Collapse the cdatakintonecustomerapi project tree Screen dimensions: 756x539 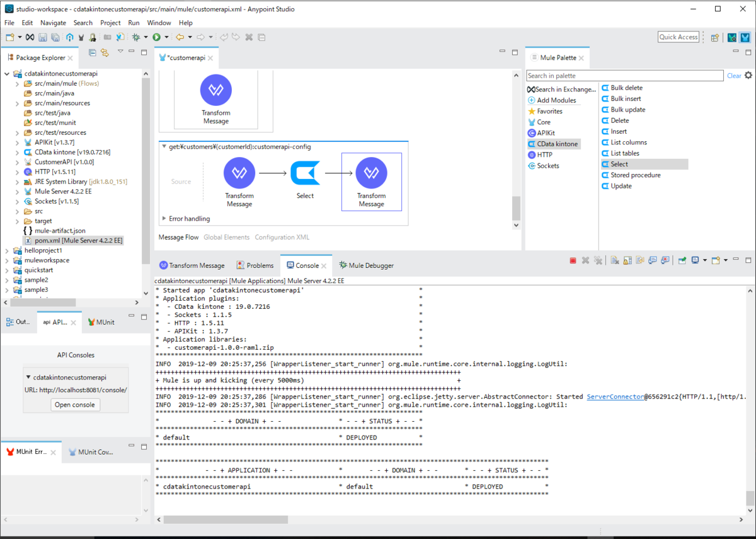[x=6, y=73]
